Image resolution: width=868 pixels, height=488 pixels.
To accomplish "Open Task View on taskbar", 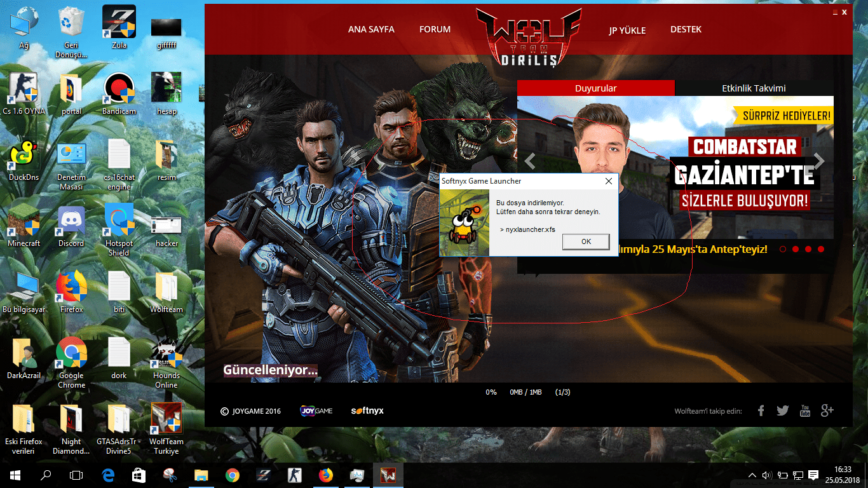I will point(76,475).
